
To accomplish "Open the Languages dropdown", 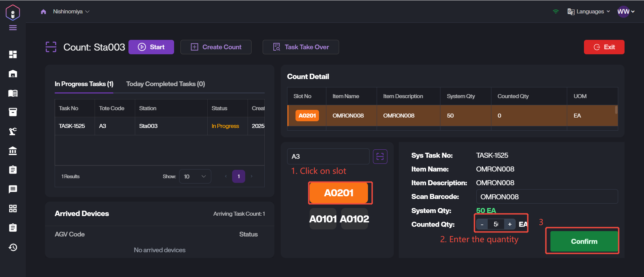I will tap(589, 12).
